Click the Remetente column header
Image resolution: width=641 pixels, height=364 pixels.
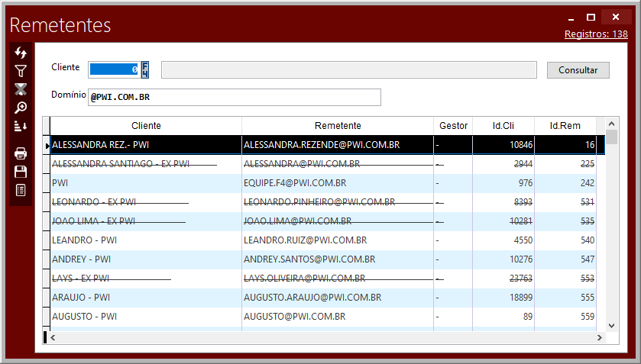tap(337, 126)
